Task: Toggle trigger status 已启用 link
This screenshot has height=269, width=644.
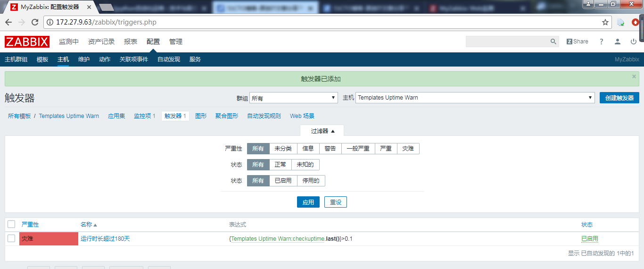Action: (x=590, y=239)
